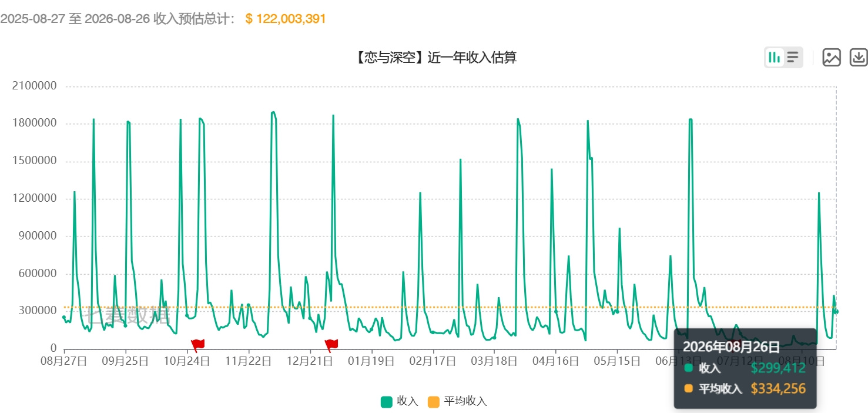Click tooltip date 2026年08月26日
Screen dimensions: 868x413
click(731, 347)
